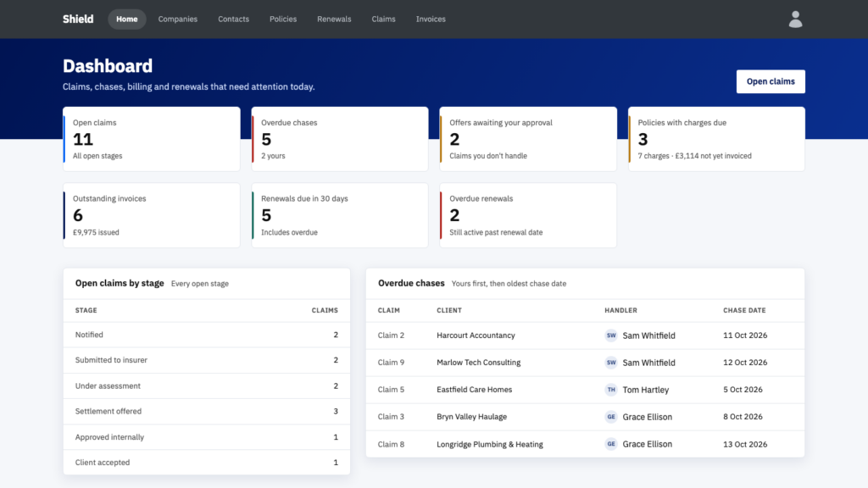
Task: Open Renewals due in 30 days card
Action: point(340,215)
